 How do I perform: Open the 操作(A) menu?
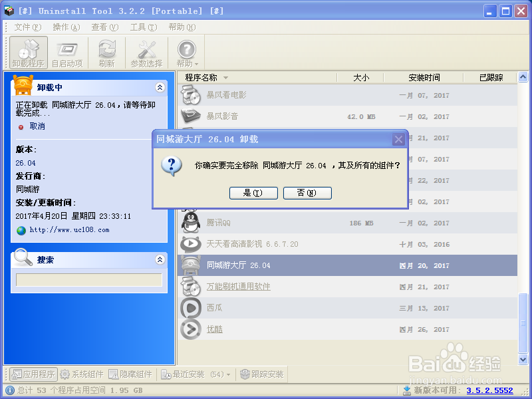pos(66,27)
